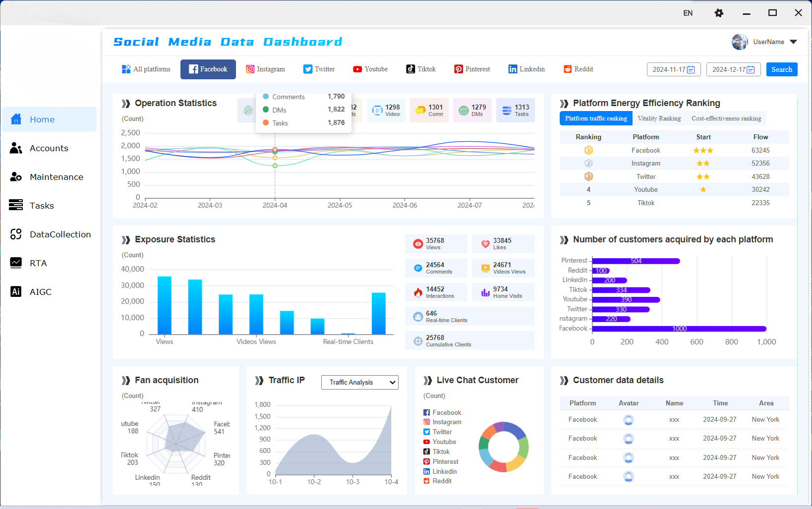Click the 14452 Interactions flame icon
This screenshot has width=812, height=509.
click(418, 292)
